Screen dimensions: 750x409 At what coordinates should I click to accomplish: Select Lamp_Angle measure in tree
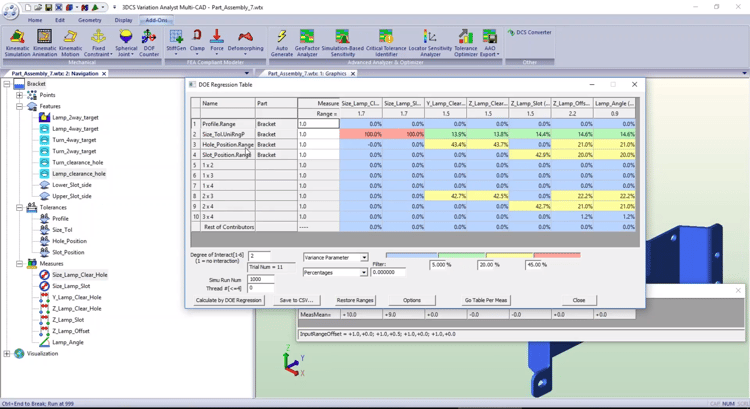click(67, 342)
